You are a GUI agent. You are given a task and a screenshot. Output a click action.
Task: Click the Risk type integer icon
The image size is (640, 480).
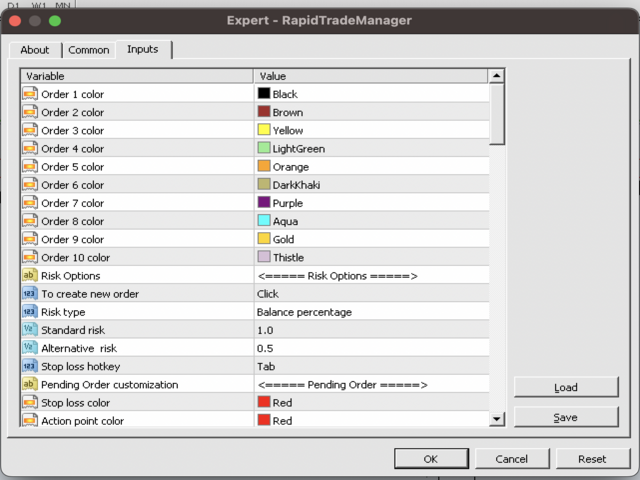30,312
